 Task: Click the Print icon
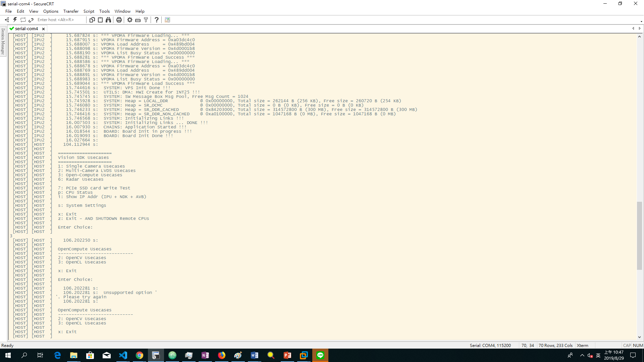119,20
